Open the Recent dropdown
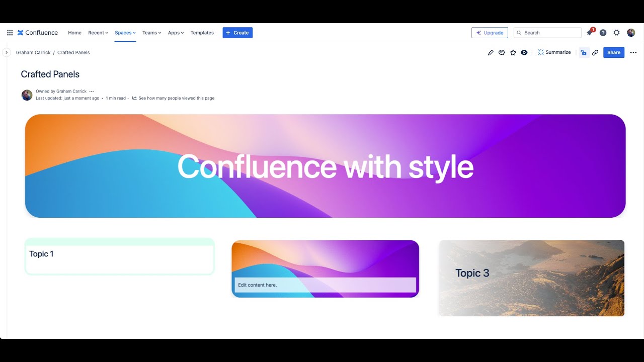 point(98,33)
